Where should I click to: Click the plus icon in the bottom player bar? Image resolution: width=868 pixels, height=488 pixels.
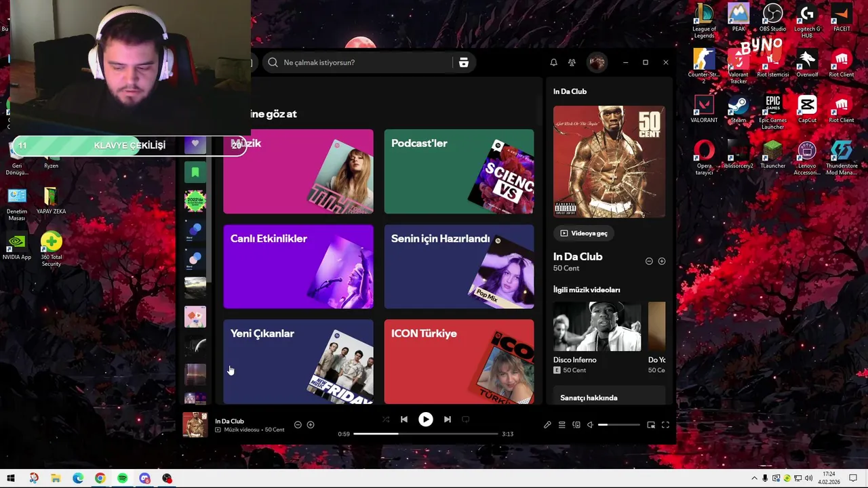coord(311,425)
